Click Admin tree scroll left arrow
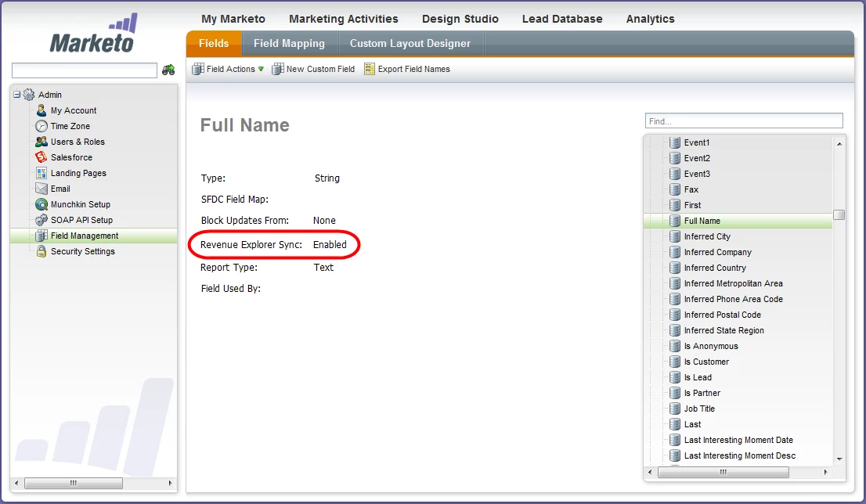 click(16, 483)
